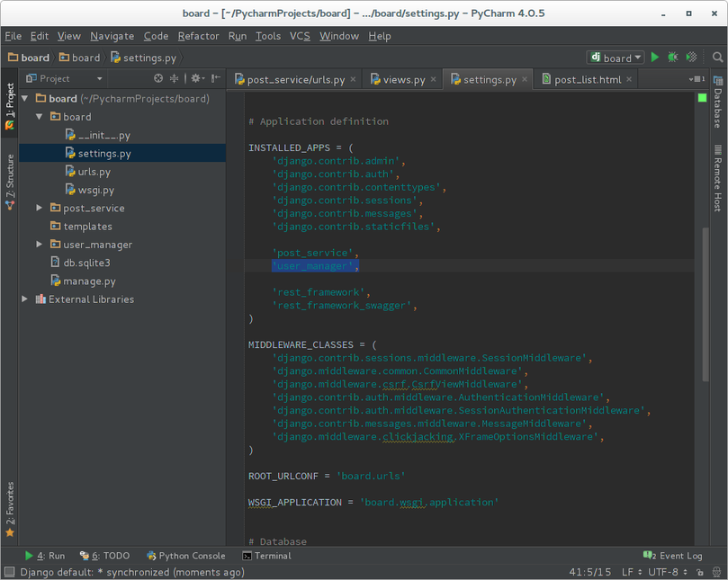The height and width of the screenshot is (580, 728).
Task: Open the VCS menu
Action: point(300,36)
